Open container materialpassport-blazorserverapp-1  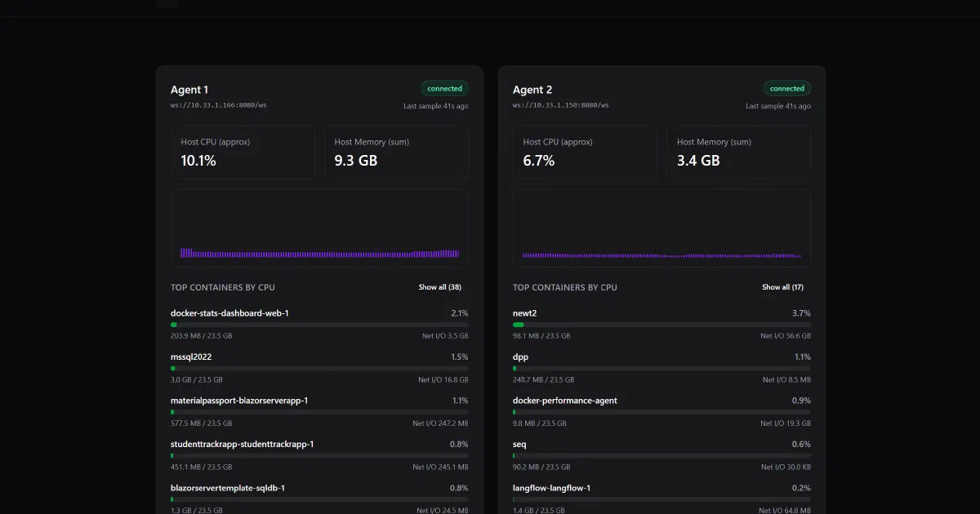[239, 401]
